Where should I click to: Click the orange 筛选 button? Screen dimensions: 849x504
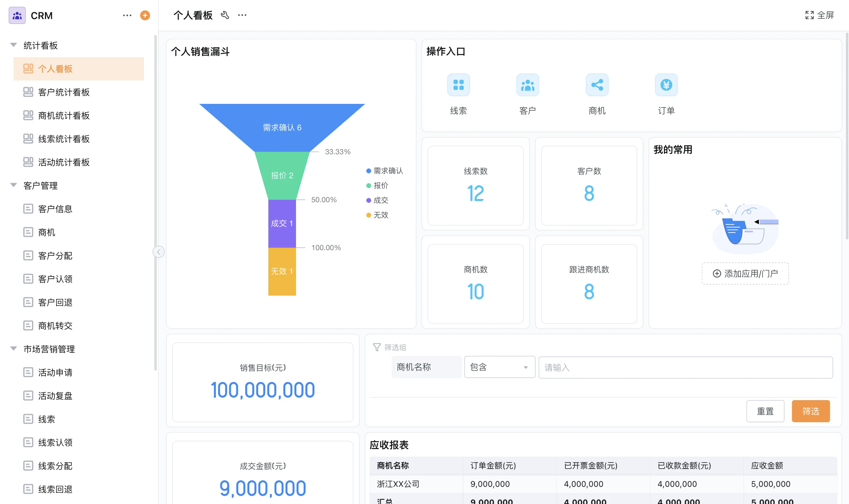(810, 411)
